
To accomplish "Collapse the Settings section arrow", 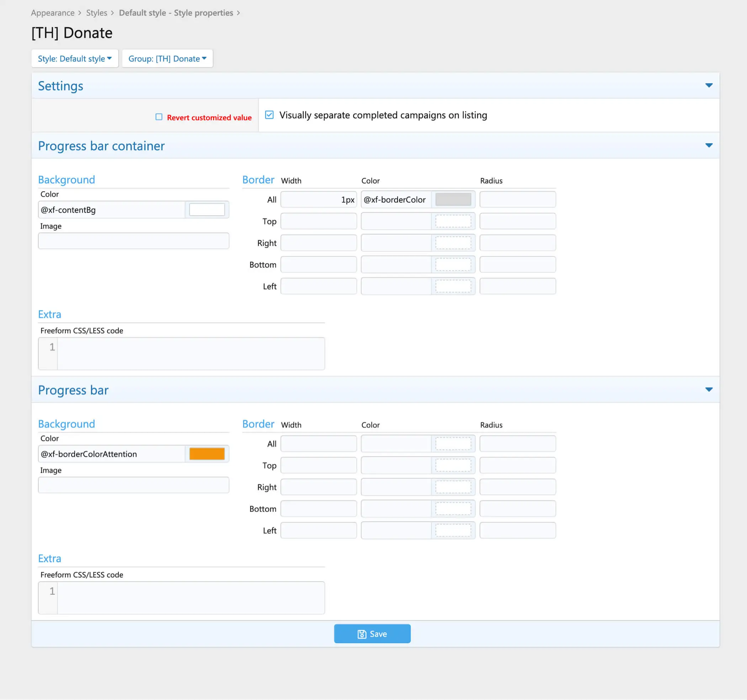I will click(708, 86).
